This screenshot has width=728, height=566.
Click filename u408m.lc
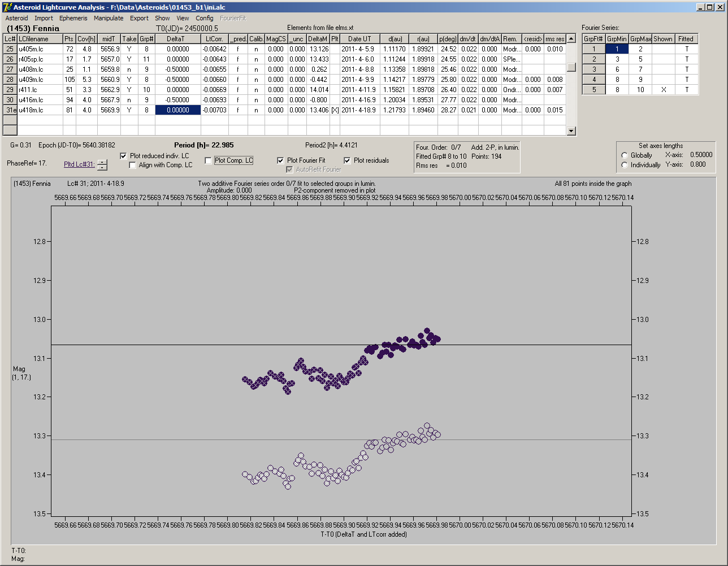40,69
